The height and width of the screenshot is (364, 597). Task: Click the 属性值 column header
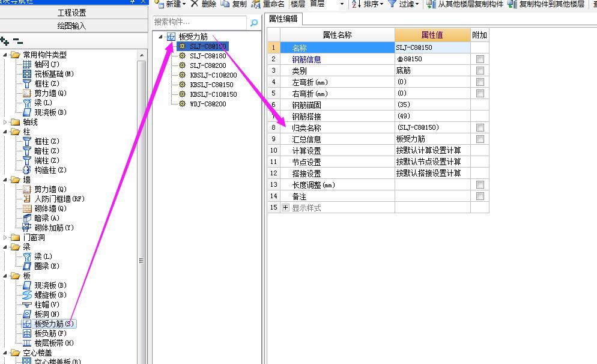click(x=432, y=35)
